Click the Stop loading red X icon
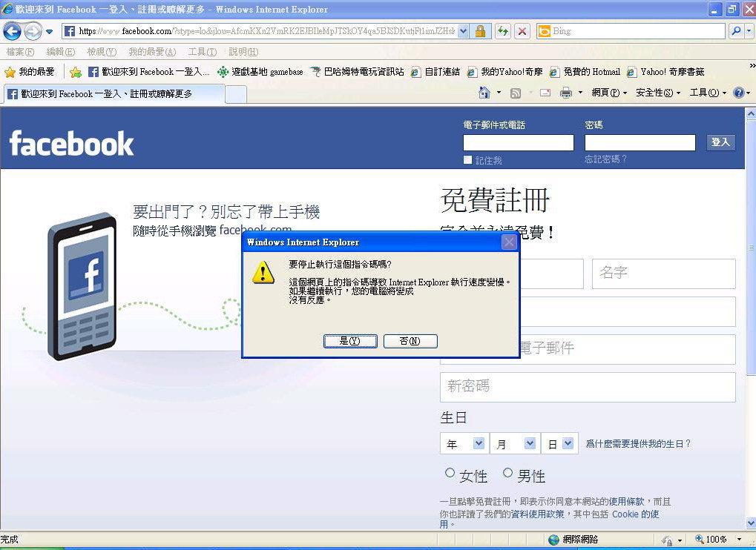The height and width of the screenshot is (550, 756). coord(522,31)
